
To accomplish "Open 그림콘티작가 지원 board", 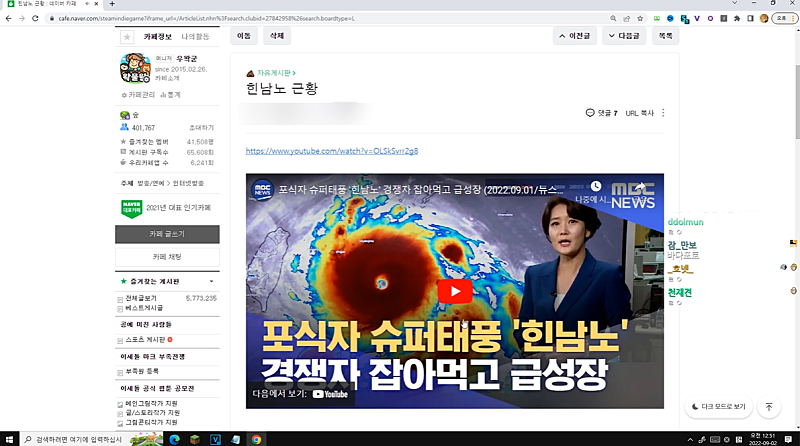I will point(151,423).
